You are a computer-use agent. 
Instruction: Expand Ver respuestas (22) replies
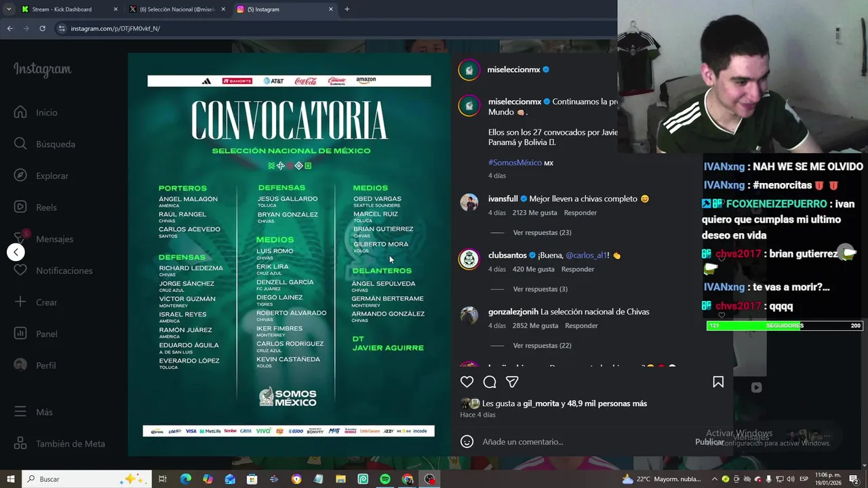coord(542,346)
